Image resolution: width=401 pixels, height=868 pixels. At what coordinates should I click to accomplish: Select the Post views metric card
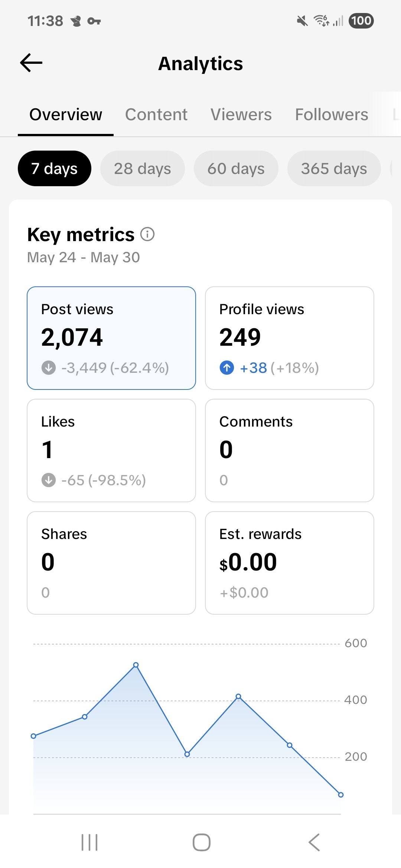click(111, 338)
